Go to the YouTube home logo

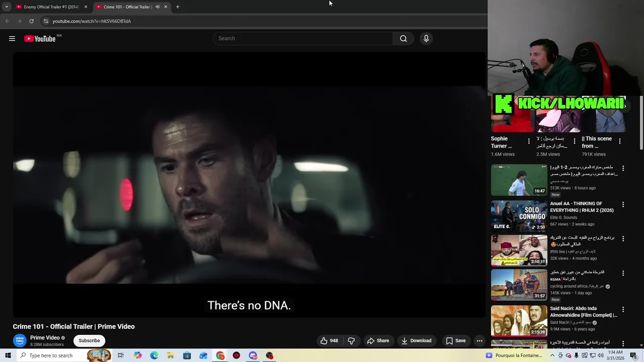tap(40, 39)
